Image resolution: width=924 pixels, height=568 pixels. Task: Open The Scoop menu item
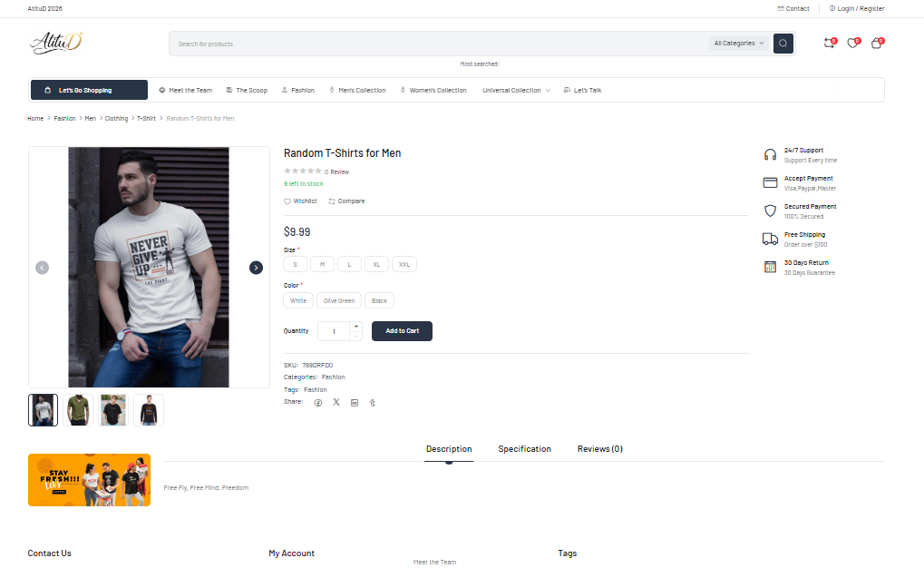coord(247,90)
